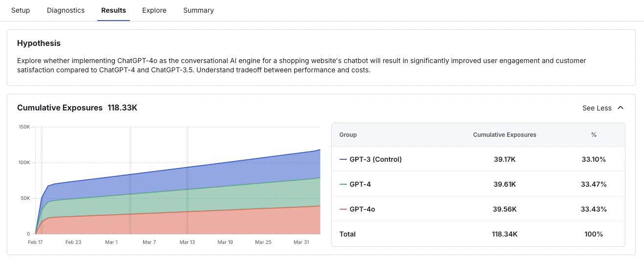
Task: Click the Feb 18 vertical marker on chart
Action: pos(42,180)
